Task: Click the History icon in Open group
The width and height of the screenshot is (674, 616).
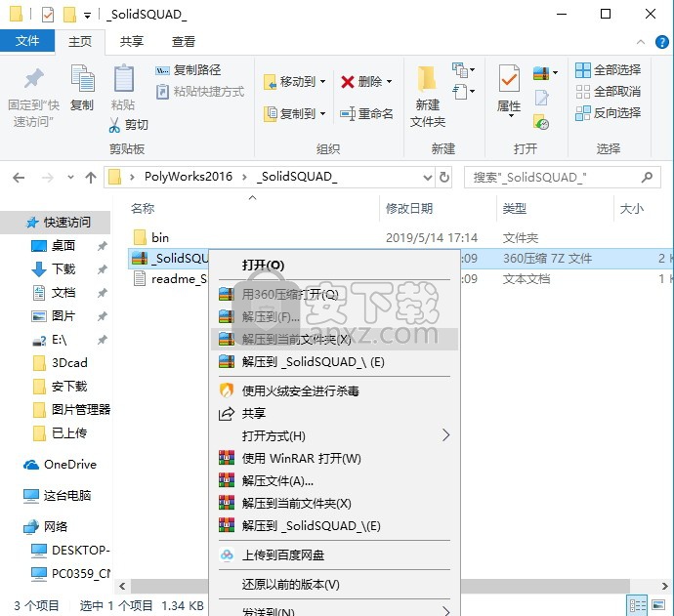Action: [x=541, y=122]
